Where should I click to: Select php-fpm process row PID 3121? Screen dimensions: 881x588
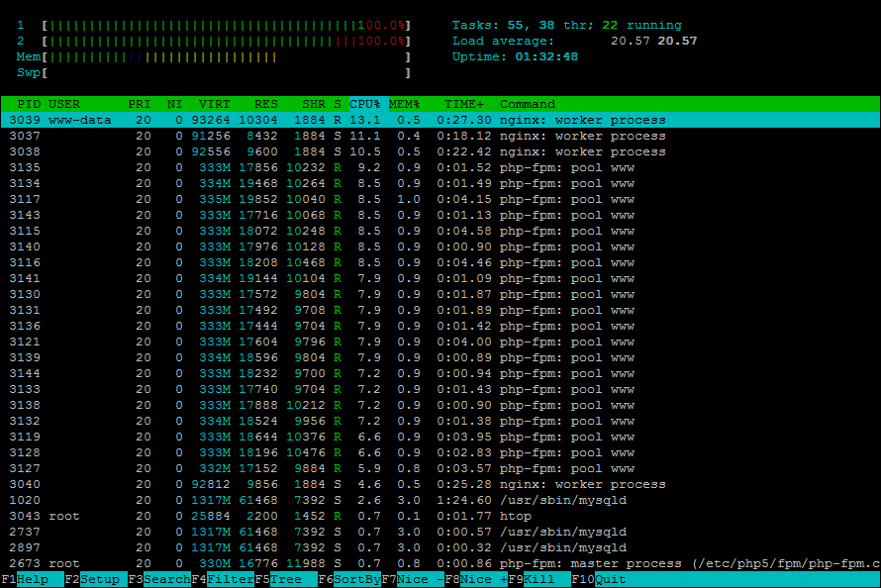[440, 343]
